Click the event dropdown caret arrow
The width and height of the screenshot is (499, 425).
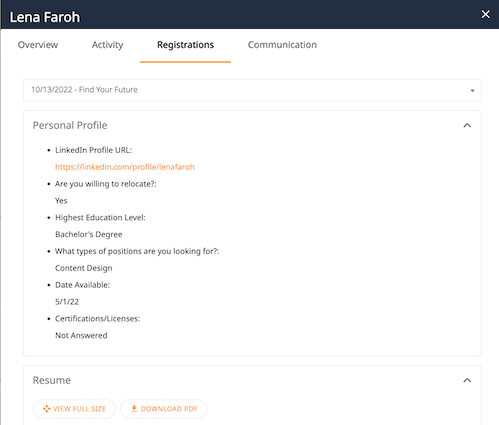tap(472, 91)
